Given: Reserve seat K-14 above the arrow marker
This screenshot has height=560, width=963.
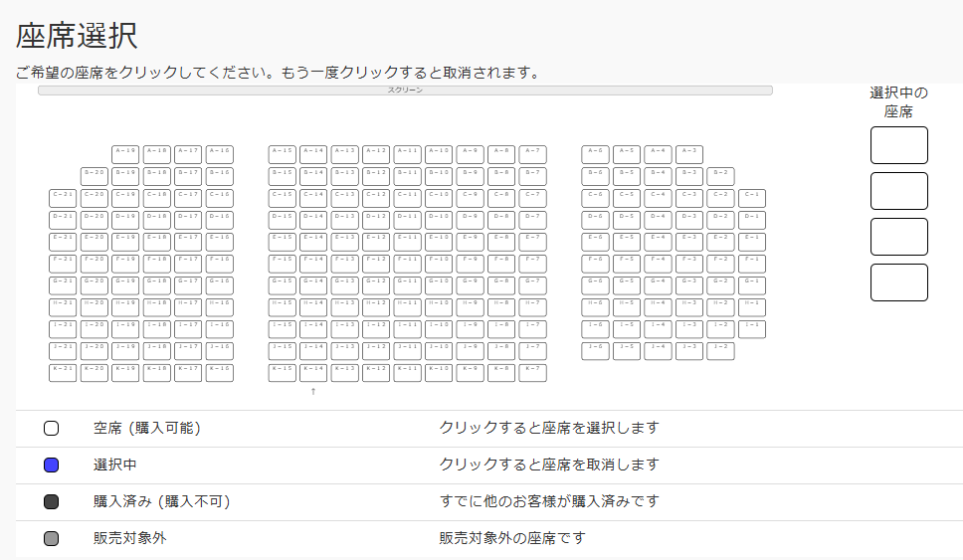Looking at the screenshot, I should pos(313,372).
